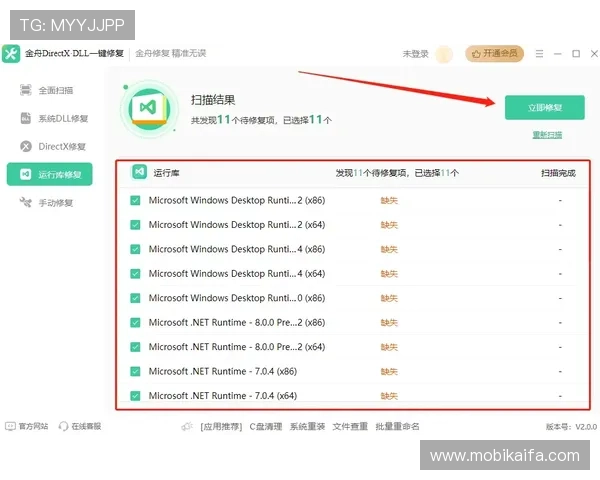Click the 官方网站 monitor icon

(x=10, y=426)
